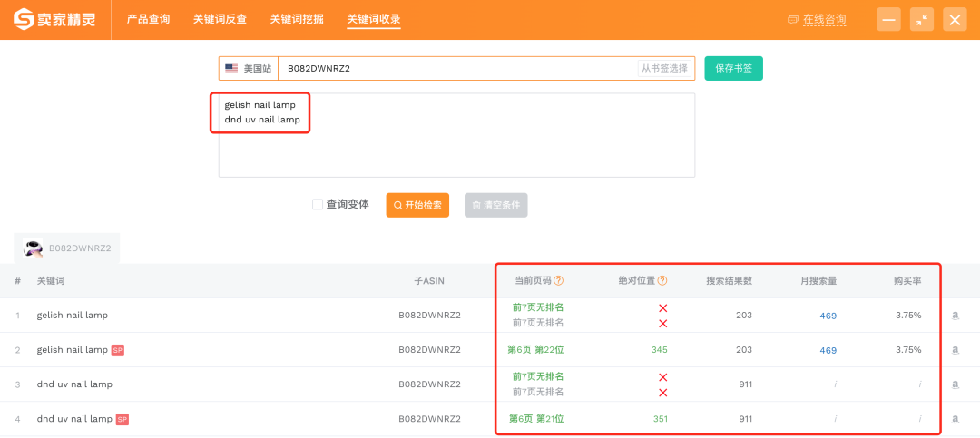Open Amazon icon for row 3
This screenshot has height=438, width=980.
click(x=955, y=384)
